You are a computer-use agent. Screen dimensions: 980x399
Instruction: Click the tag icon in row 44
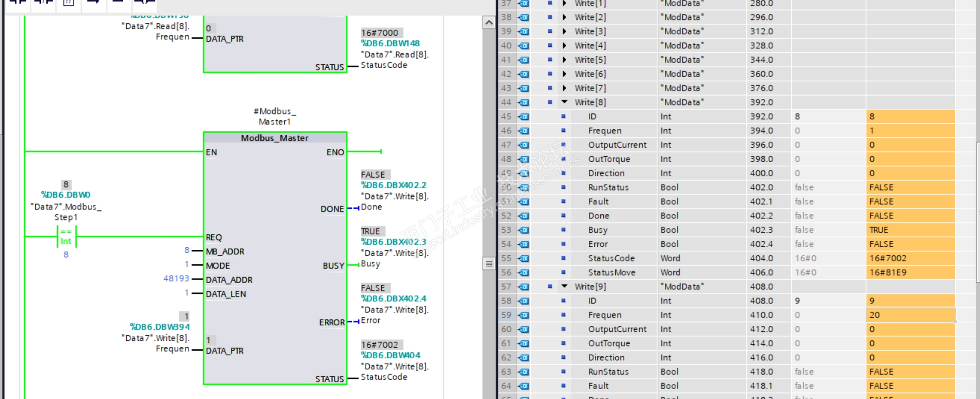[x=523, y=102]
